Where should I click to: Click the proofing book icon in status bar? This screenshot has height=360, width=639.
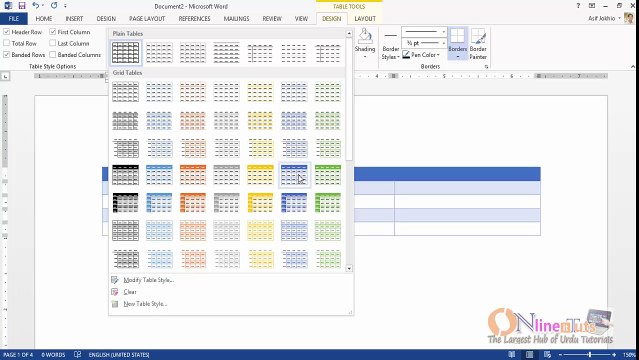coord(77,355)
